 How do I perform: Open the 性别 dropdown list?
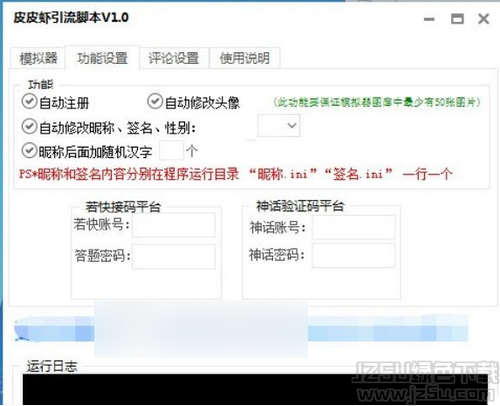pyautogui.click(x=279, y=126)
